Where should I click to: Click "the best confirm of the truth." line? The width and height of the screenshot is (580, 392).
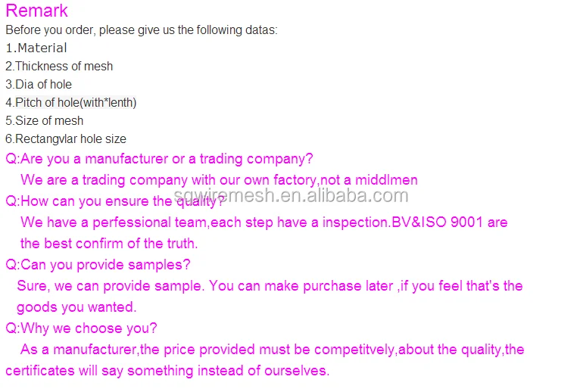coord(109,244)
